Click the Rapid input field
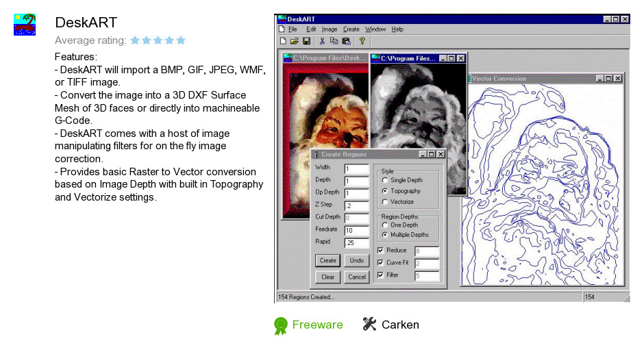 [356, 242]
